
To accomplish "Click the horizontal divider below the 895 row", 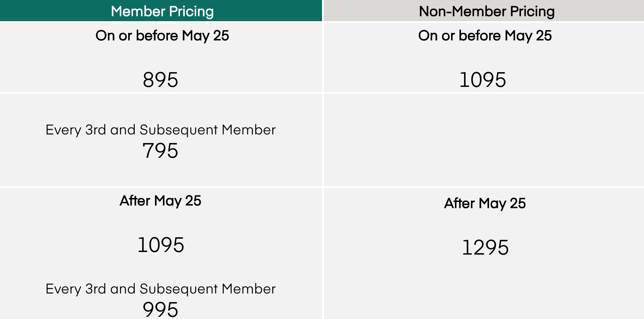I will [161, 93].
